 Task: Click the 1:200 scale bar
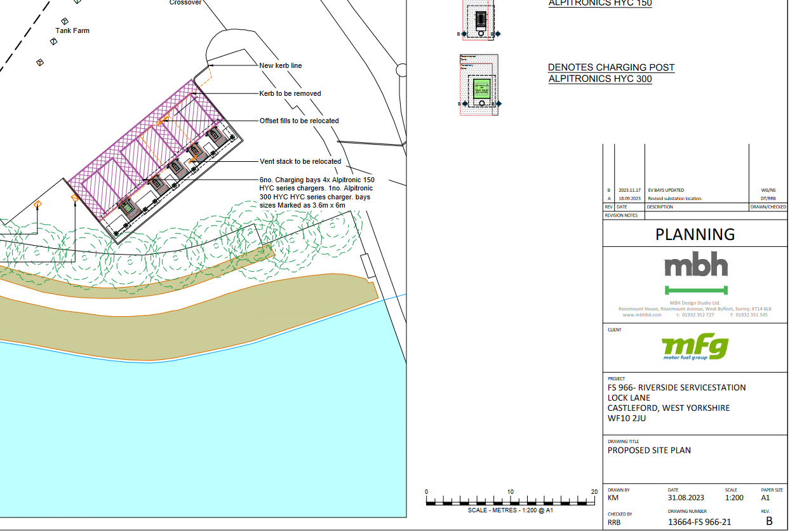pos(509,501)
